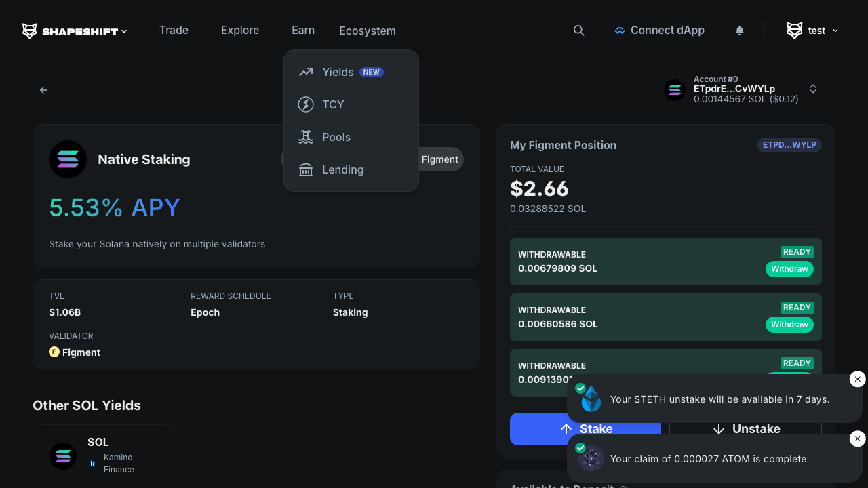Click the ShapeShift fox logo
The image size is (868, 488).
(30, 31)
